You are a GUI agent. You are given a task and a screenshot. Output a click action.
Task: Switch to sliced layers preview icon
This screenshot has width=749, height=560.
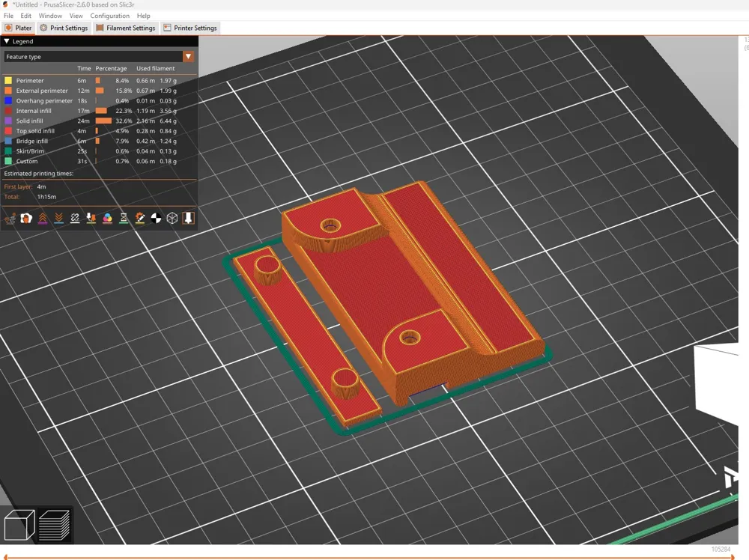(55, 525)
